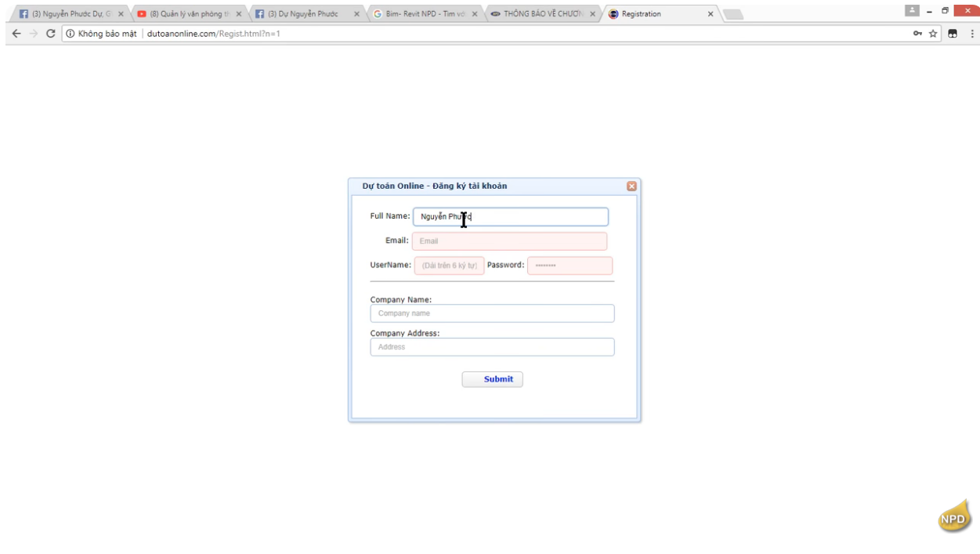Screen dimensions: 980x554
Task: Click the site info 'Không bảo mật' icon
Action: point(70,34)
